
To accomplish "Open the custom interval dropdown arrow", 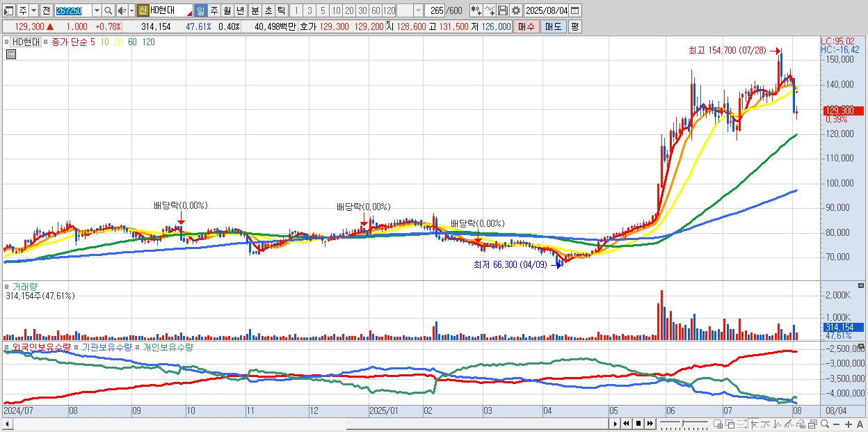I will click(x=418, y=10).
